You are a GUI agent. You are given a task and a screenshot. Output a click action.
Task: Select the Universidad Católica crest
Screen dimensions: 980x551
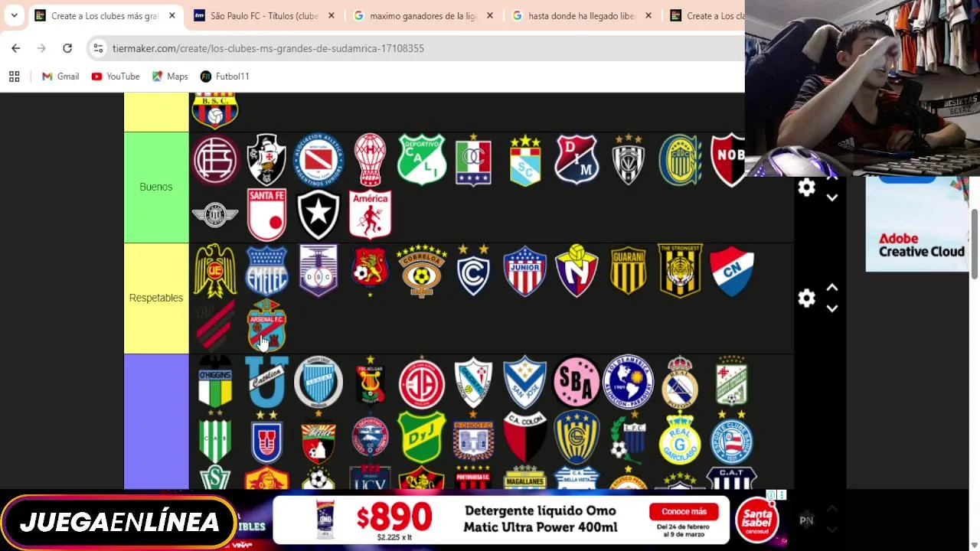pos(266,381)
